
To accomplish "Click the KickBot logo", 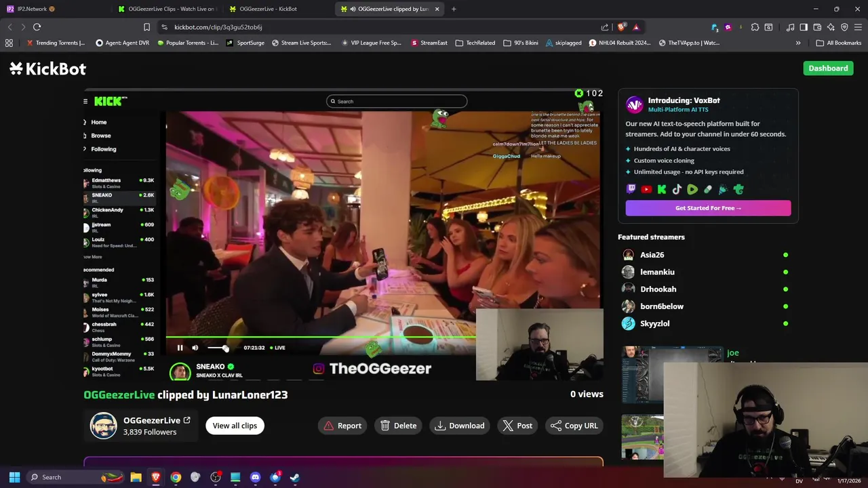I will pos(47,68).
